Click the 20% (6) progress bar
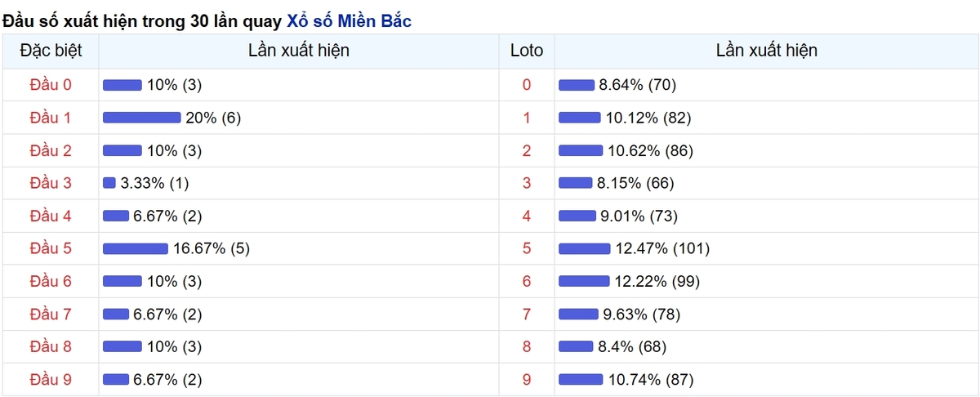 click(x=142, y=118)
